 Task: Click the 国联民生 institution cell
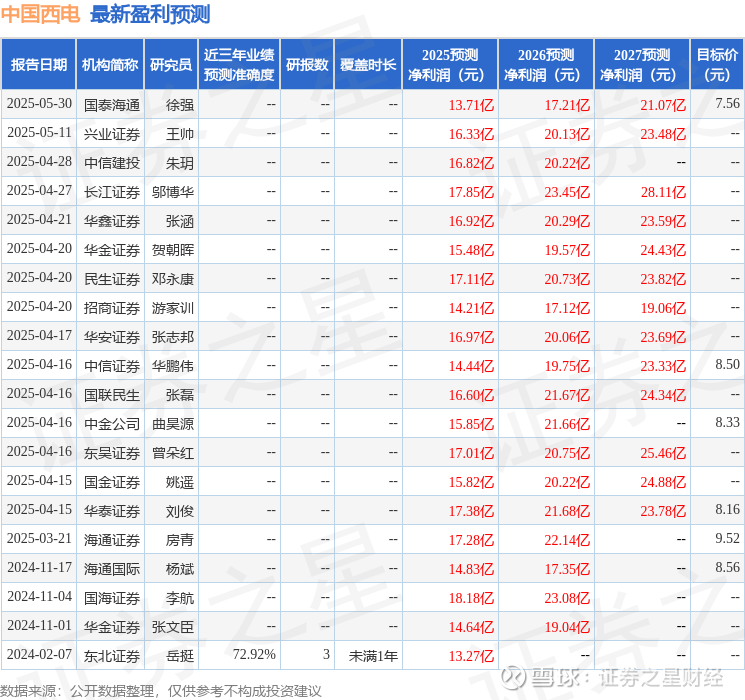[x=112, y=395]
